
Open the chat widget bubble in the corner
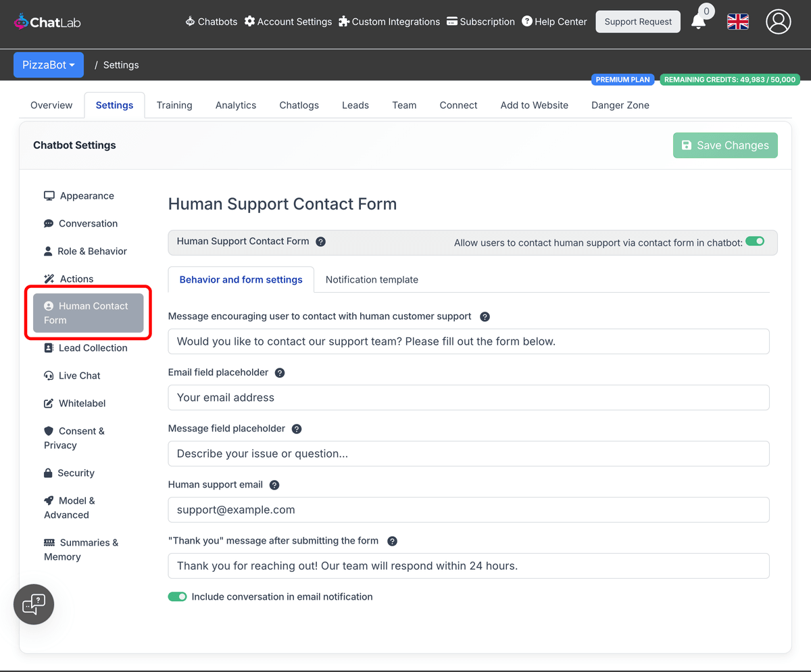(33, 604)
